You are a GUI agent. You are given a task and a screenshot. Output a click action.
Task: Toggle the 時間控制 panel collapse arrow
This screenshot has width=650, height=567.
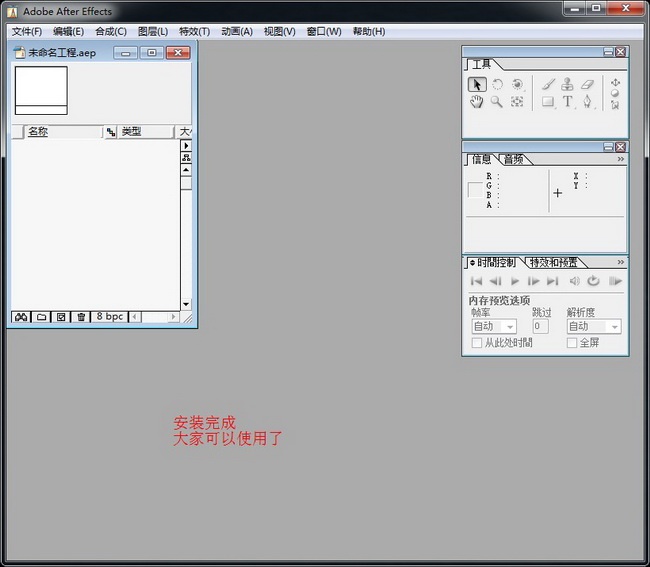coord(472,263)
